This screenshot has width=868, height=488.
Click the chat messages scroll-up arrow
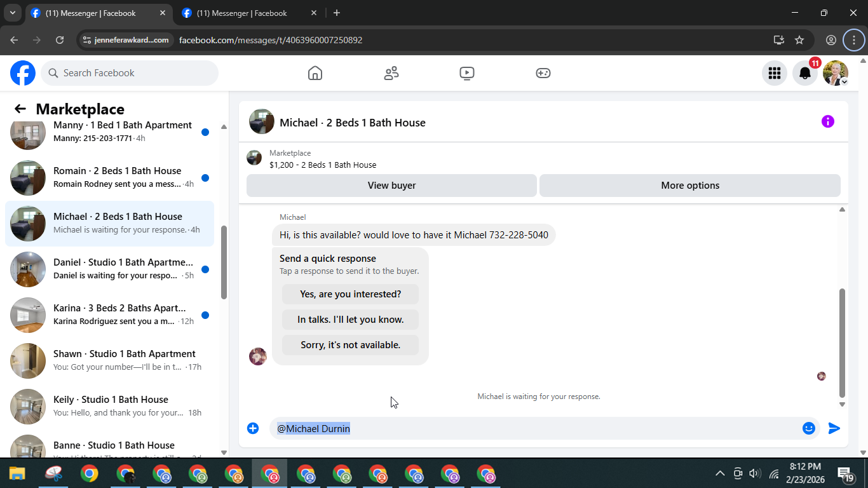pos(842,209)
